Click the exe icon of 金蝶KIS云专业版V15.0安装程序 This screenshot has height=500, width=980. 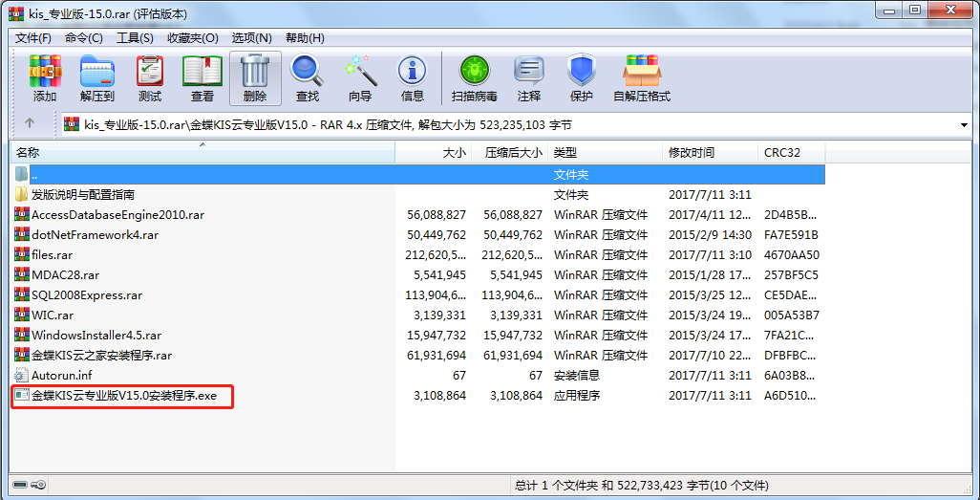pyautogui.click(x=22, y=395)
